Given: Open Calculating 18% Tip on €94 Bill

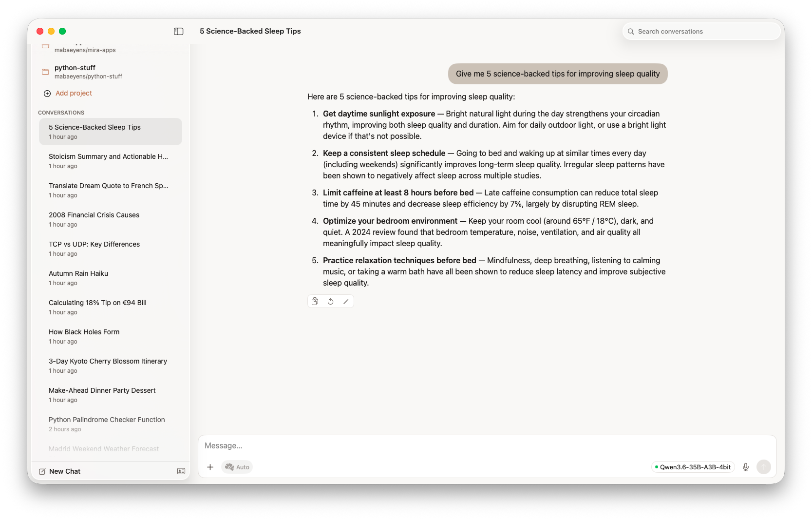Looking at the screenshot, I should pyautogui.click(x=110, y=307).
